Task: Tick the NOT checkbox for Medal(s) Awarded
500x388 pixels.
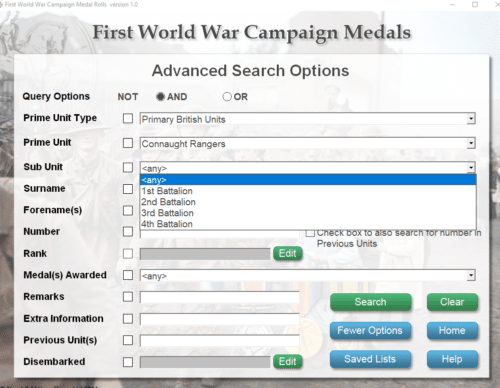Action: (x=128, y=275)
